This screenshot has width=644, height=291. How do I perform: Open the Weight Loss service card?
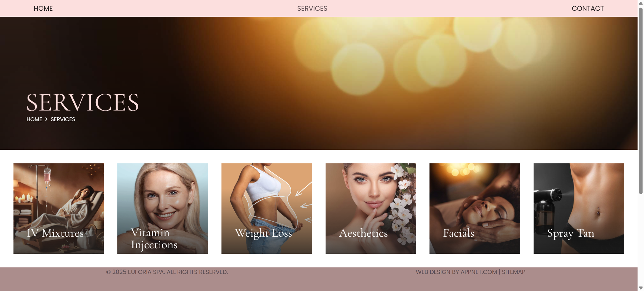click(267, 208)
